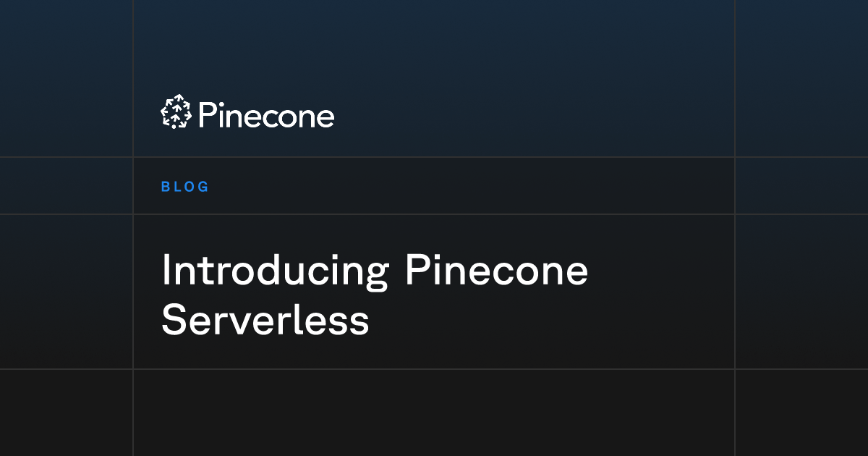Screen dimensions: 868x456
Task: Click the word Serverless in the headline
Action: pos(265,320)
